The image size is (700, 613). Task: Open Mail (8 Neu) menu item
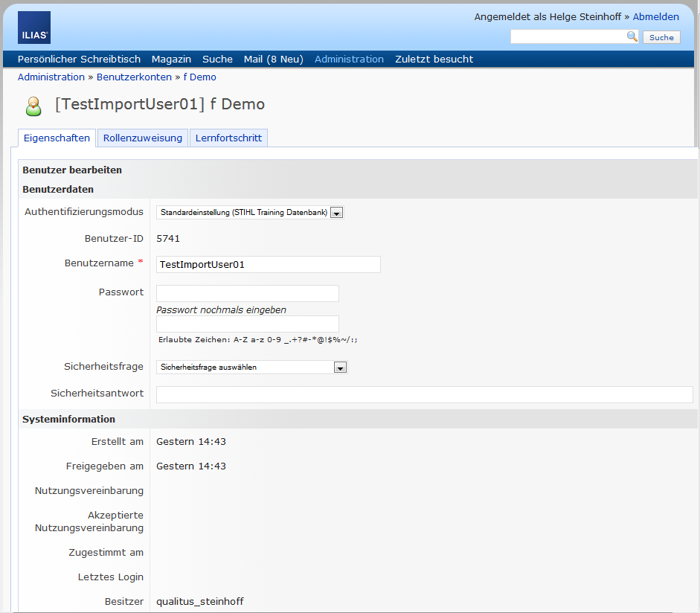[x=273, y=60]
